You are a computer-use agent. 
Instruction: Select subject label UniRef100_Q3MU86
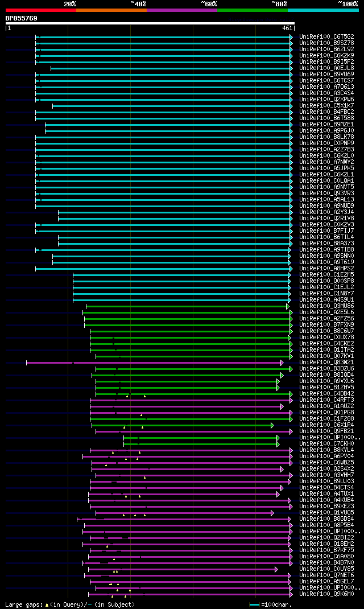(x=326, y=306)
